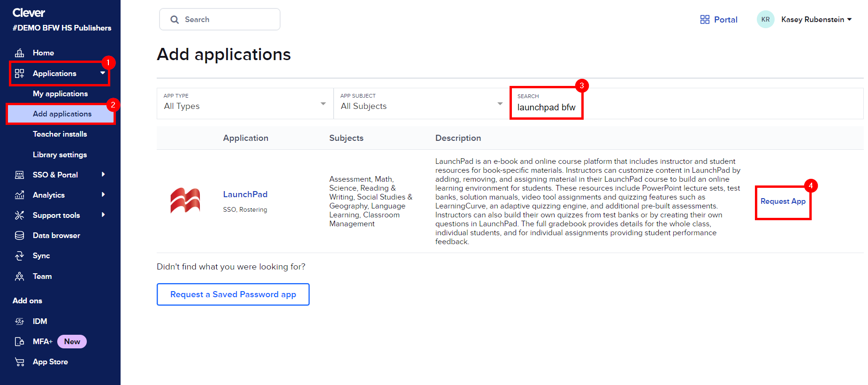
Task: Select the Home icon in the sidebar
Action: [19, 53]
